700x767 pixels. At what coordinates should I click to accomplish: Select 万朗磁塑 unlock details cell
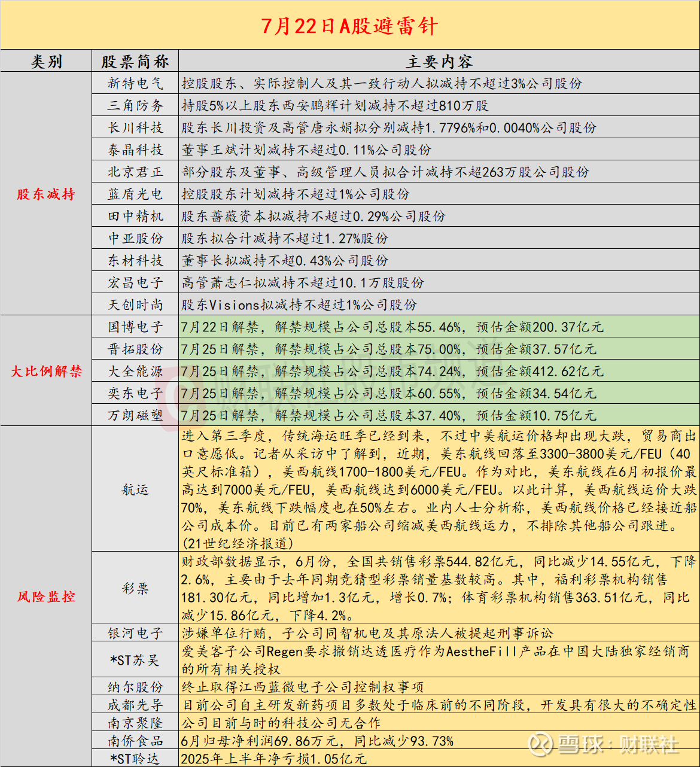coord(439,415)
